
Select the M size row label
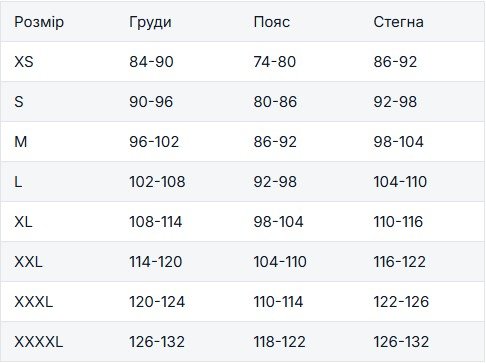click(x=21, y=142)
